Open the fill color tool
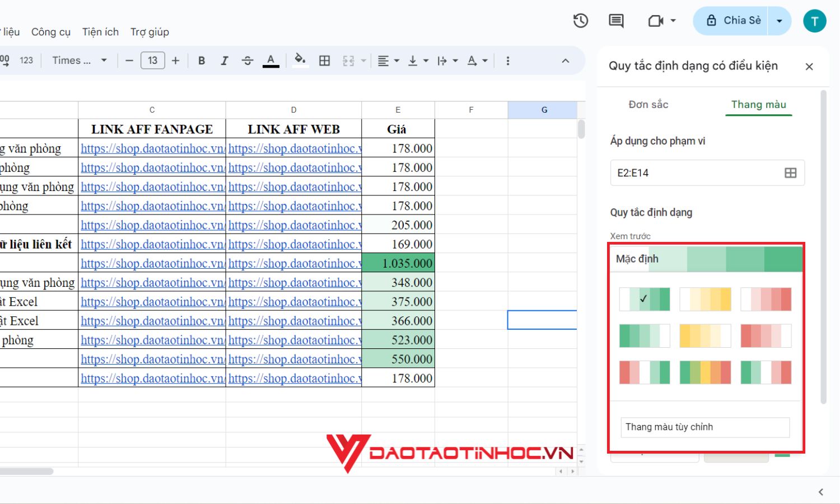Image resolution: width=840 pixels, height=504 pixels. click(300, 60)
